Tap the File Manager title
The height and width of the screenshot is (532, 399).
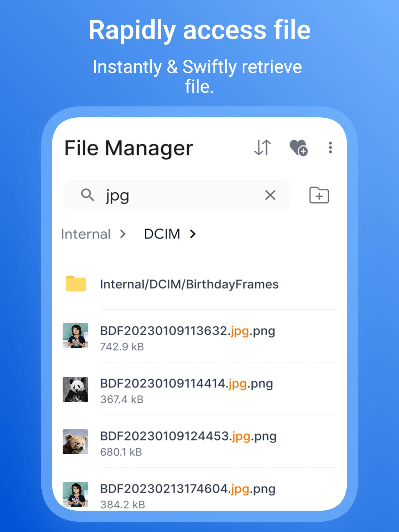point(129,148)
